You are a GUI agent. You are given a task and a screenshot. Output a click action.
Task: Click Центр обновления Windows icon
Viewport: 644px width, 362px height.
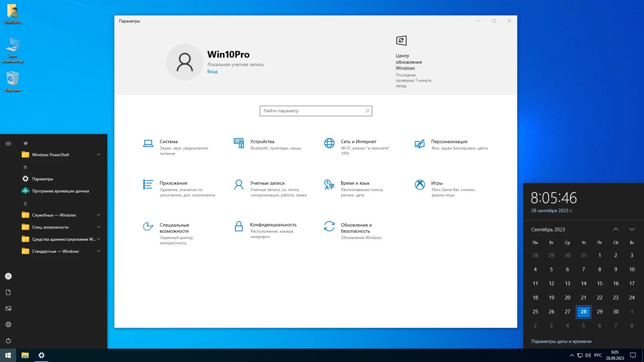(401, 41)
